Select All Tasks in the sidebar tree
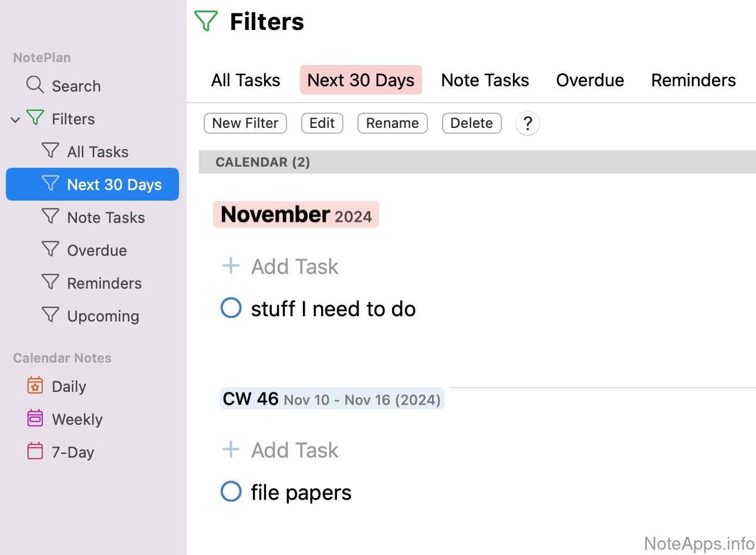This screenshot has height=555, width=756. (97, 152)
